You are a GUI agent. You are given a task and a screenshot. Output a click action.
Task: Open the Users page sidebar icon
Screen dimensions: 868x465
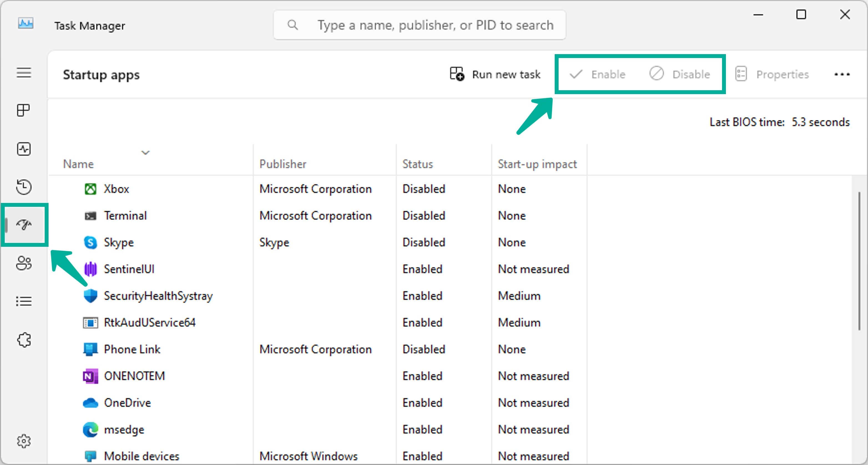(x=24, y=263)
